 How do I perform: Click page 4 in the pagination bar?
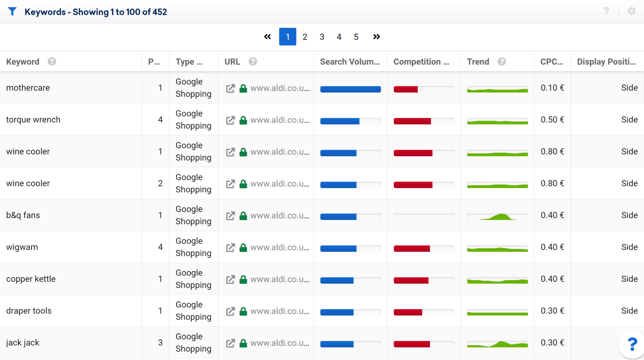click(x=338, y=37)
